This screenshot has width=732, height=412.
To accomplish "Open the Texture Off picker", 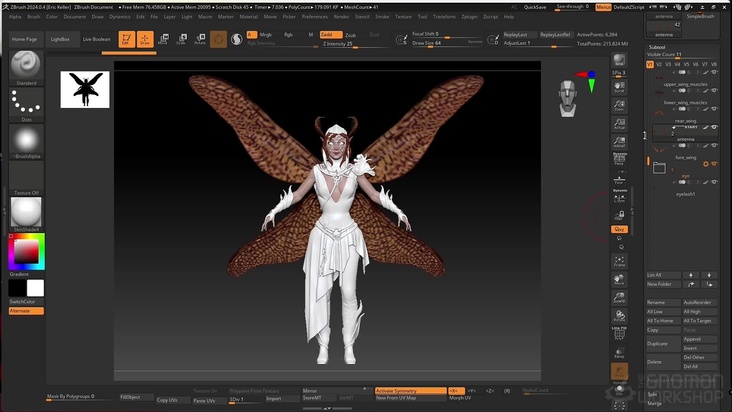I will [x=26, y=178].
